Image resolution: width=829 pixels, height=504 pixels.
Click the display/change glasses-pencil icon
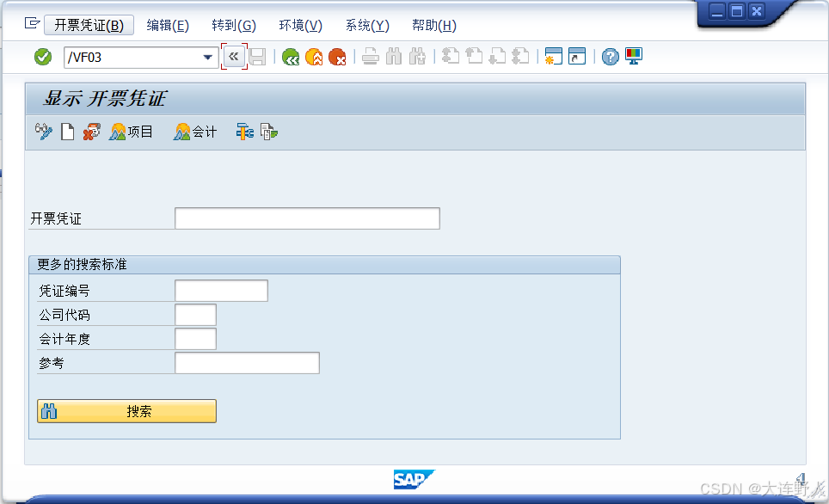pyautogui.click(x=43, y=132)
